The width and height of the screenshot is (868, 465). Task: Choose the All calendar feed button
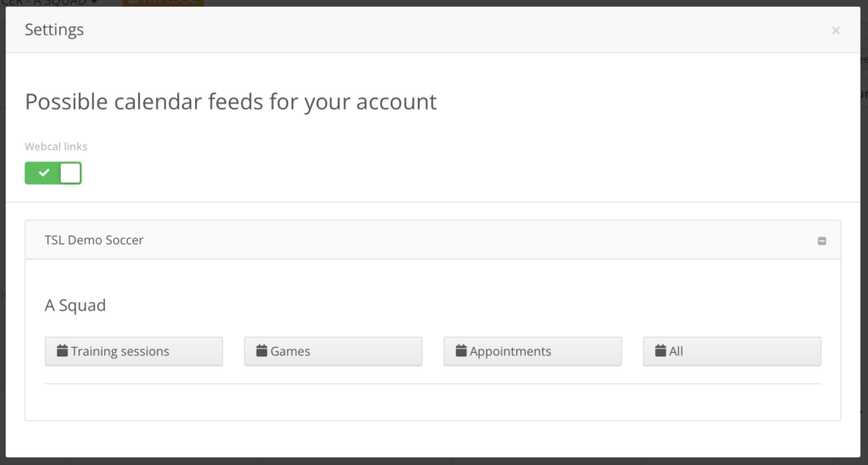732,350
